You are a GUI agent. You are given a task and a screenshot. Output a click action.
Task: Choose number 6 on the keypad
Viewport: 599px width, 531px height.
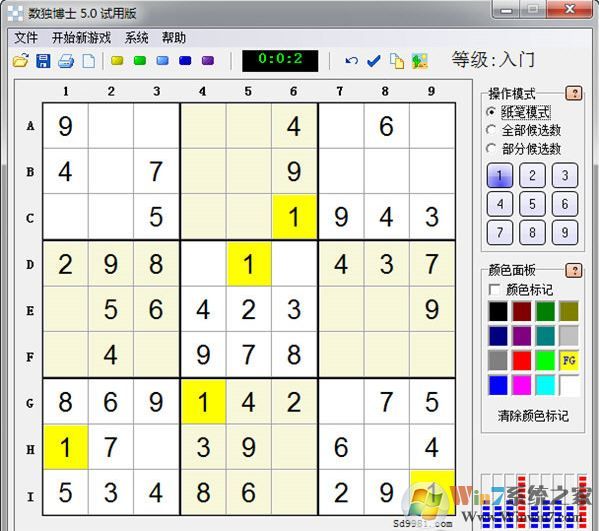coord(565,204)
